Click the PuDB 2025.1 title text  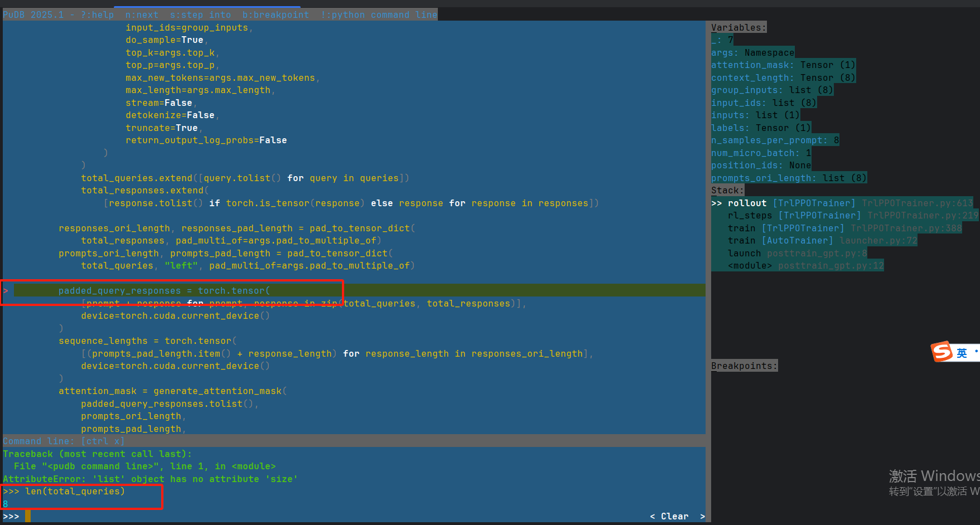33,14
